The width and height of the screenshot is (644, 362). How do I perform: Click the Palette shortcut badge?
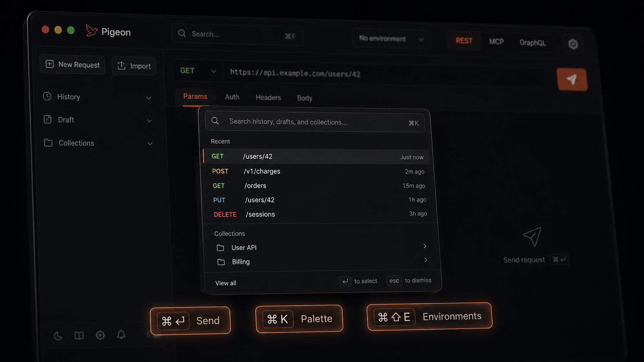[x=299, y=319]
